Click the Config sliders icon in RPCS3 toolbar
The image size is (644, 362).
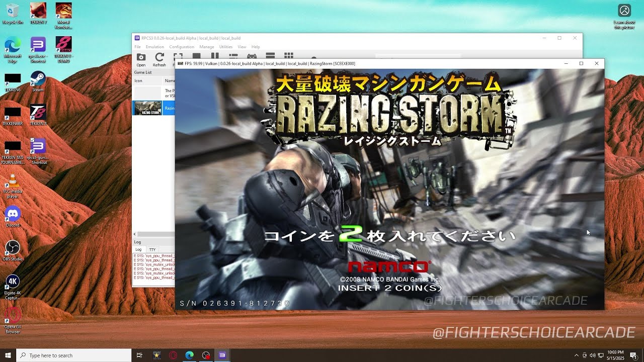[x=233, y=56]
